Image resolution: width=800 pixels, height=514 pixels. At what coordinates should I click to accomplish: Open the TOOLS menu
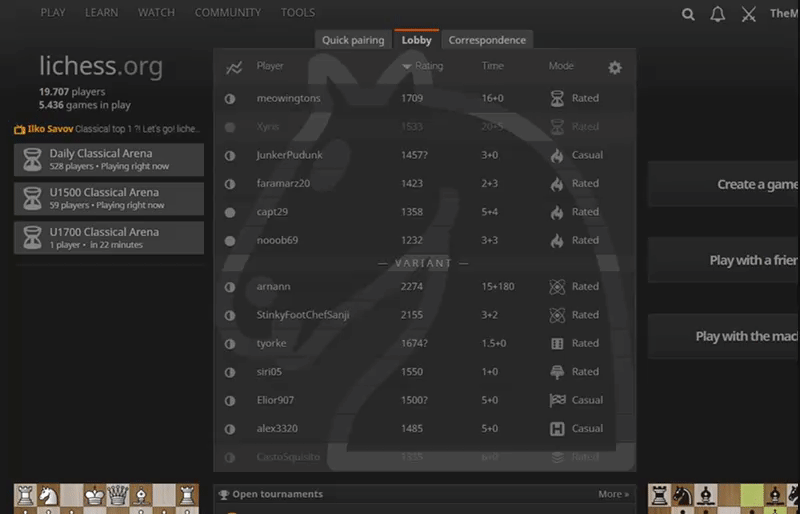[298, 13]
